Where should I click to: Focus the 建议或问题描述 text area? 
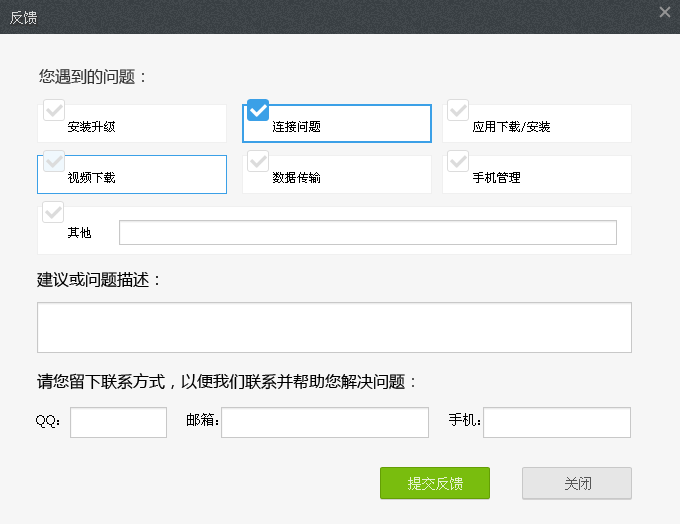[x=334, y=328]
